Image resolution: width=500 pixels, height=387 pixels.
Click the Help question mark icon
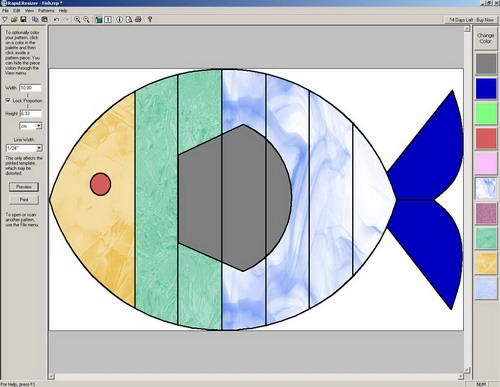[150, 20]
